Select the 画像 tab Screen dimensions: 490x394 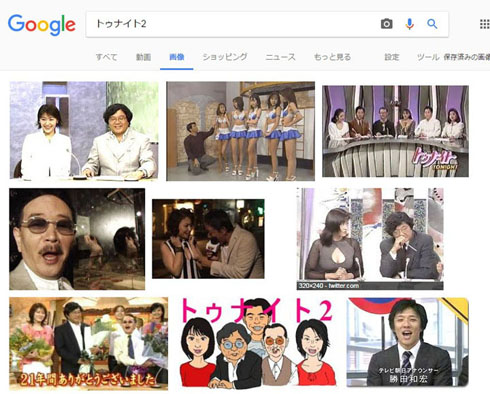(177, 57)
